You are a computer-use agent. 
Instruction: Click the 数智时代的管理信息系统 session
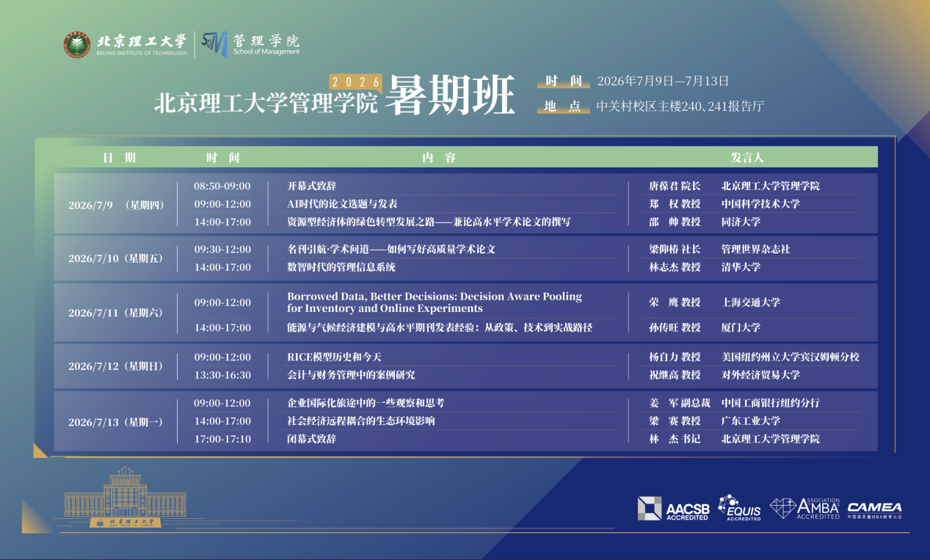coord(341,267)
